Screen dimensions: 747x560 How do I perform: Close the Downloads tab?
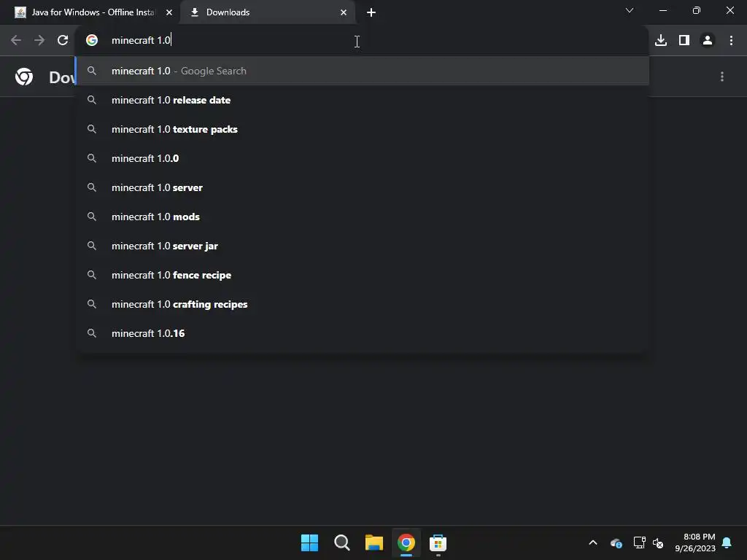click(344, 12)
